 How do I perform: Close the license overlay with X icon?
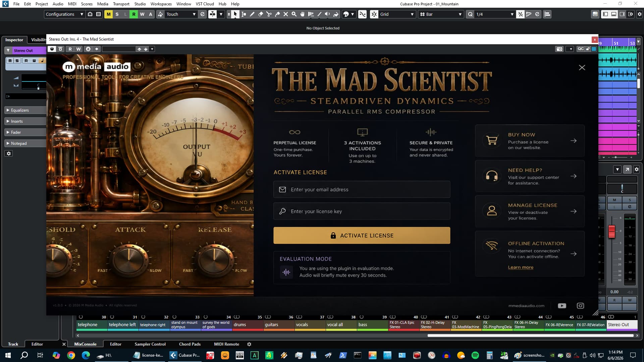click(582, 67)
